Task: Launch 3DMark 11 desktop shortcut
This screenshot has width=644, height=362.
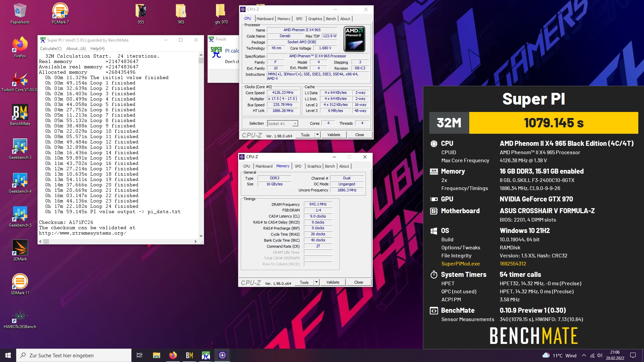Action: click(20, 285)
